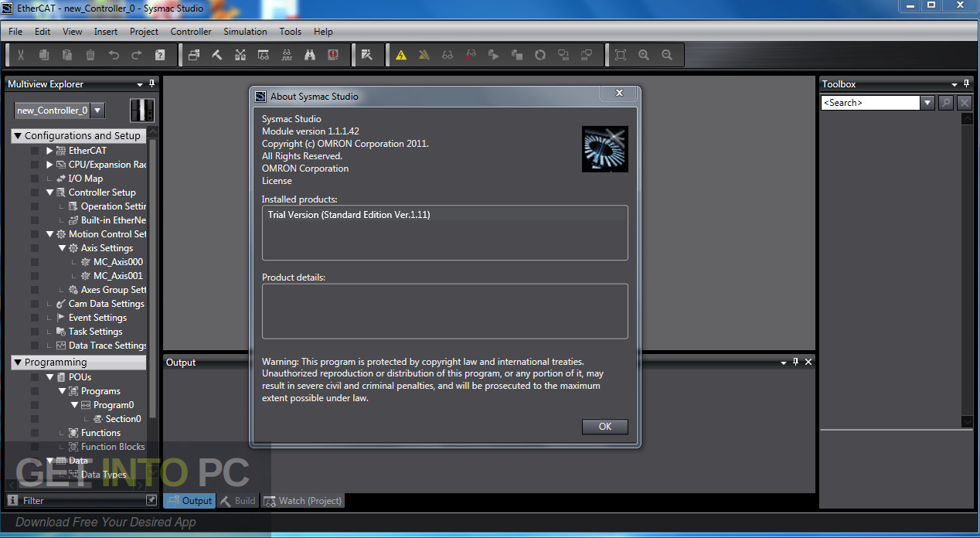Switch to the Build tab

point(237,501)
